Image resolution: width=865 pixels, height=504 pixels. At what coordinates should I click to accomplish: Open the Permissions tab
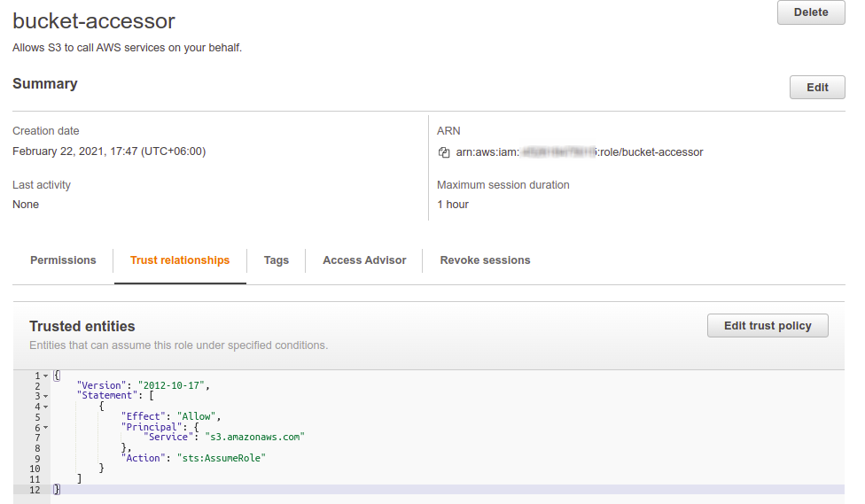pos(63,260)
